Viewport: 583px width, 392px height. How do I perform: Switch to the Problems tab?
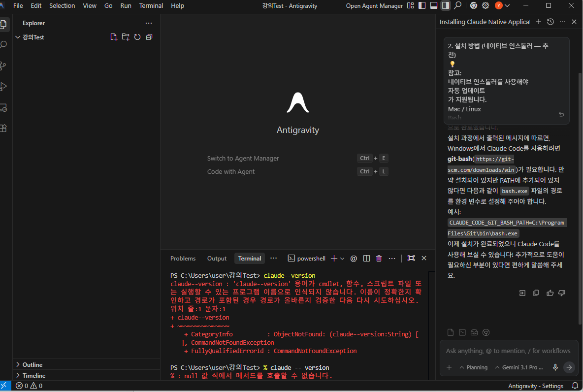coord(183,259)
